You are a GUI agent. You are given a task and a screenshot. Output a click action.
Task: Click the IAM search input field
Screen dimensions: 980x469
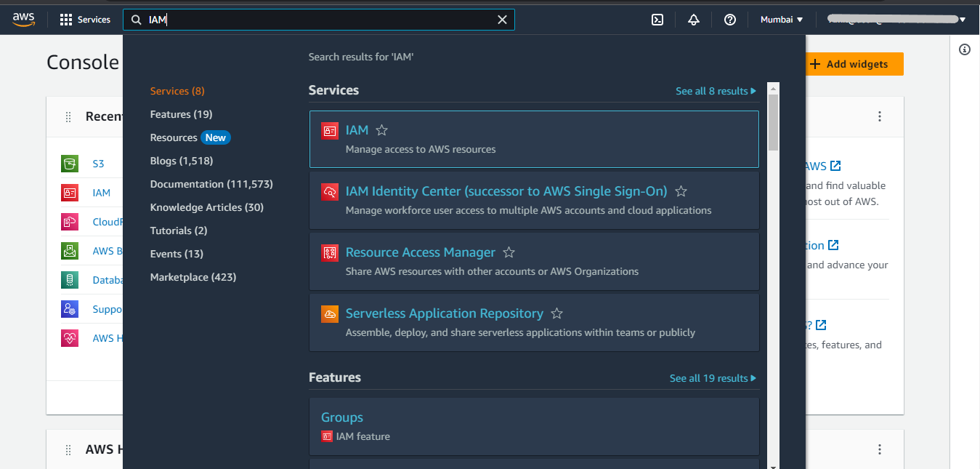coord(320,20)
